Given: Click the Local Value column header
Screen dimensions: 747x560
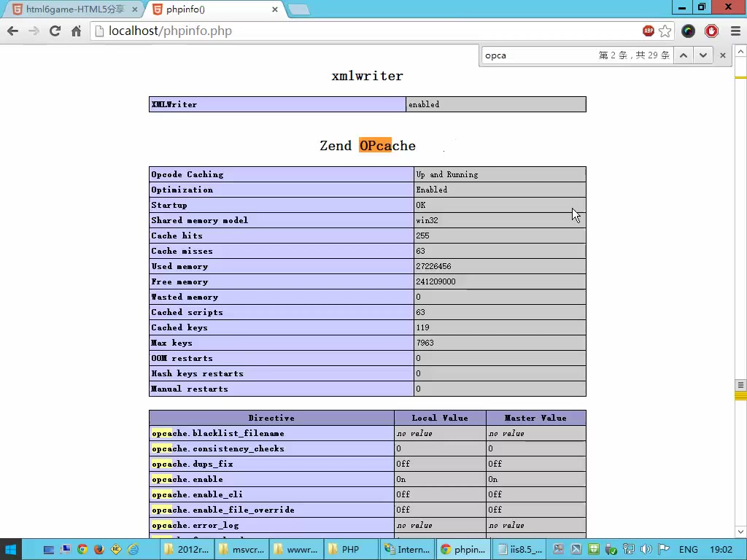Looking at the screenshot, I should pos(440,418).
